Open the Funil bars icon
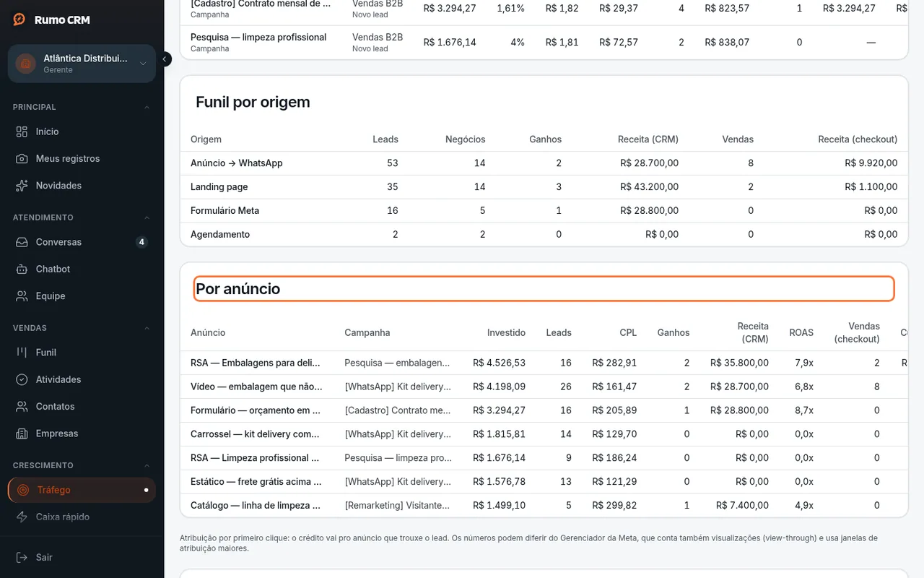Viewport: 924px width, 578px height. (22, 353)
